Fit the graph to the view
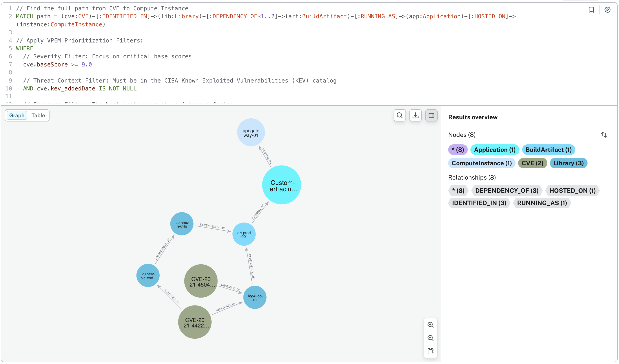Image resolution: width=619 pixels, height=364 pixels. pyautogui.click(x=431, y=351)
